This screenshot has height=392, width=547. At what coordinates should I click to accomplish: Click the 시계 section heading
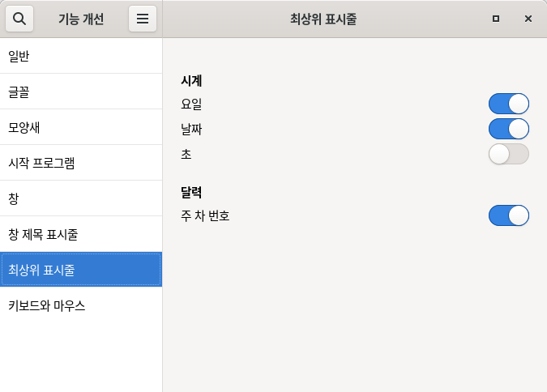[191, 80]
